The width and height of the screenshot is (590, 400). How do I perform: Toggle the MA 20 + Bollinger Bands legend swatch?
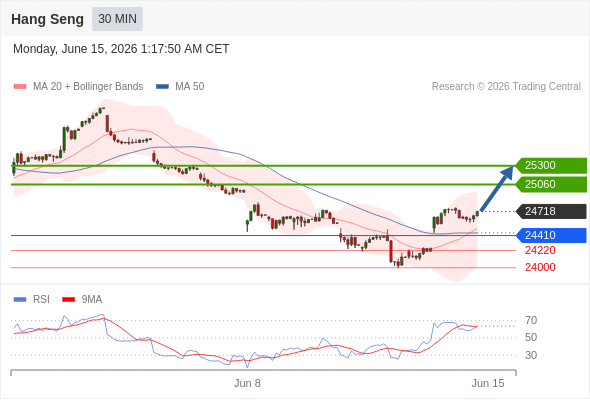(x=20, y=87)
